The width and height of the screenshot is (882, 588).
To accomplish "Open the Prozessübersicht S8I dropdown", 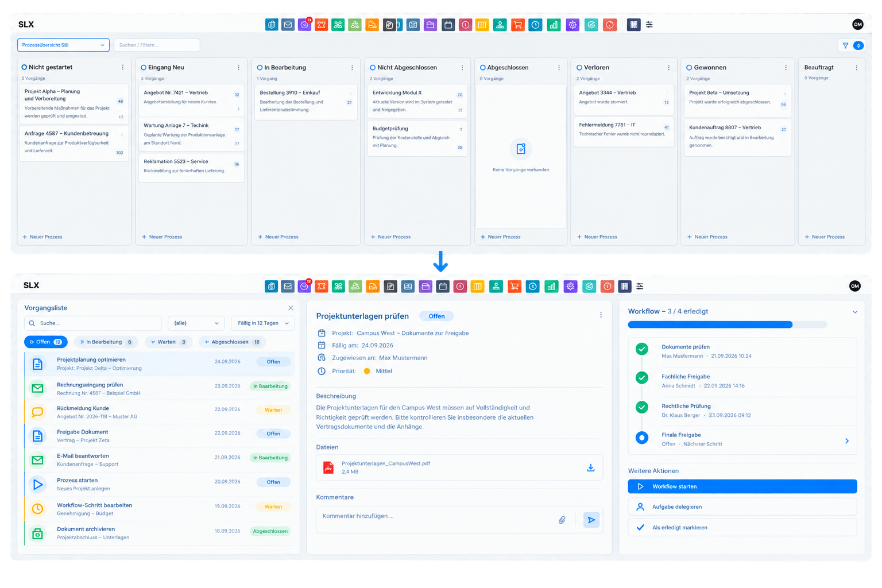I will pyautogui.click(x=63, y=45).
